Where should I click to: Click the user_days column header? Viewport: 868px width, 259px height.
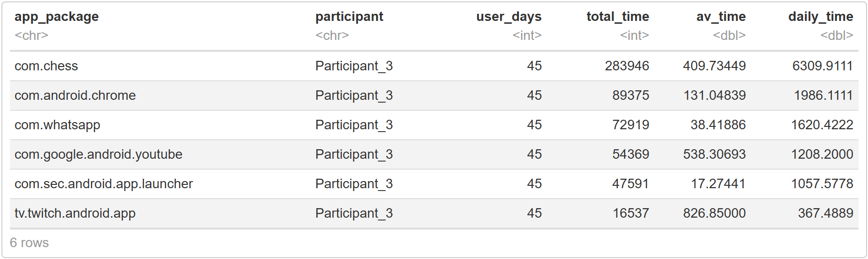coord(508,17)
